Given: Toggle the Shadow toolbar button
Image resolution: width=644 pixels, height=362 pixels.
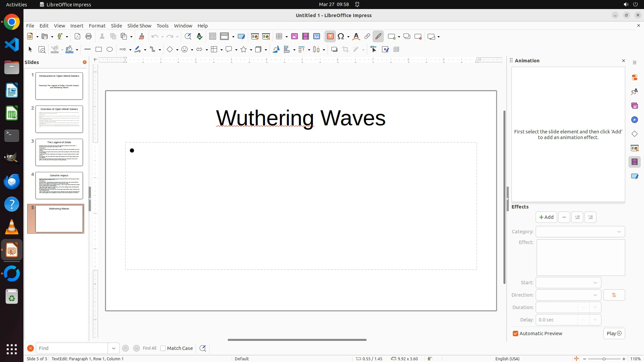Looking at the screenshot, I should click(x=334, y=50).
